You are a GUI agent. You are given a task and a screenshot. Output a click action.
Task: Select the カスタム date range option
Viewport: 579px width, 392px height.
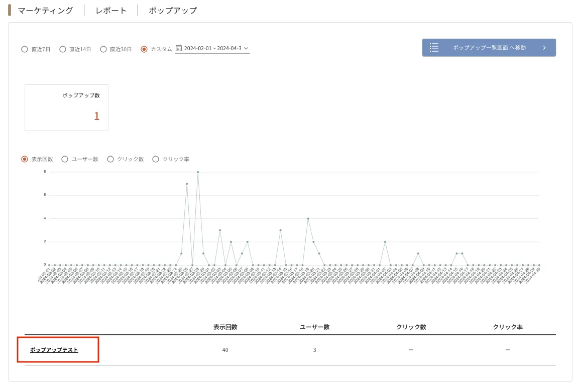click(x=144, y=49)
